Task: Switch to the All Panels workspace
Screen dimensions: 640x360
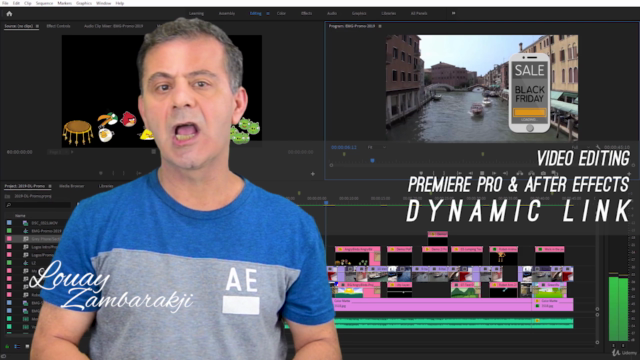Action: pos(419,13)
